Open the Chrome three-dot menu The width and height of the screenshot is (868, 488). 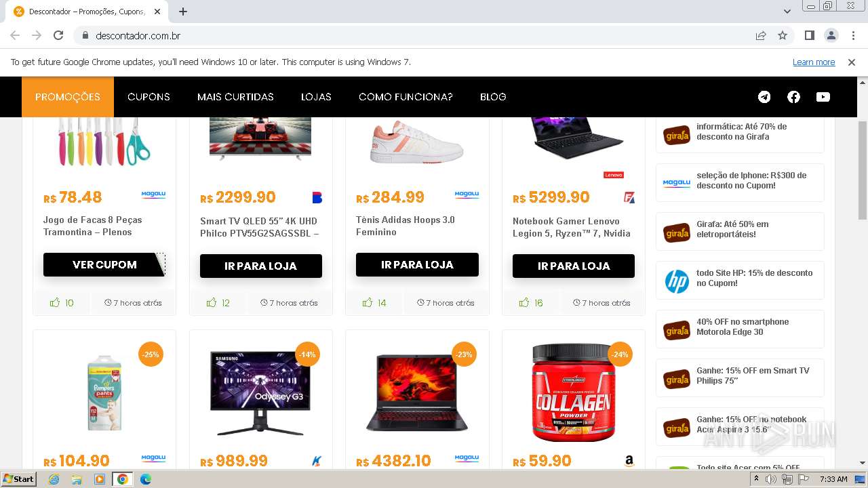[x=853, y=35]
